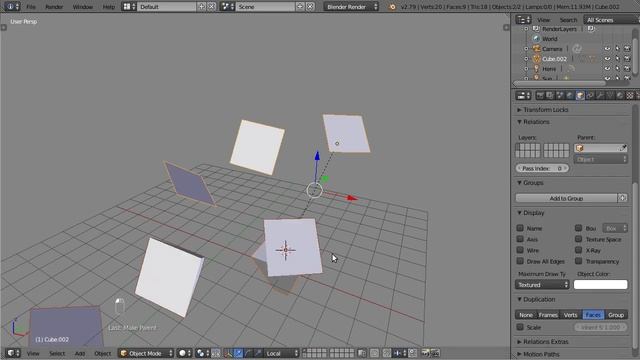Image resolution: width=640 pixels, height=360 pixels.
Task: Open the Object properties tab icon
Action: 580,96
